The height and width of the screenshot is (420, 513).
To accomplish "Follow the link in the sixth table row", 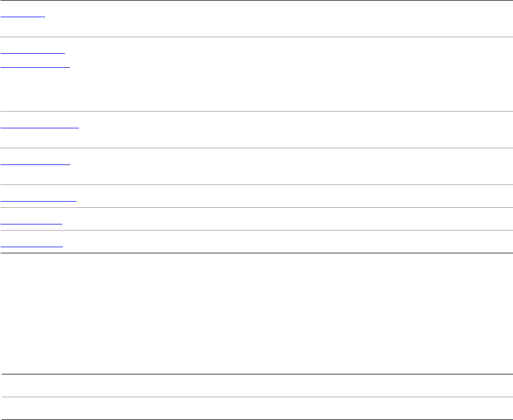I will [x=31, y=221].
